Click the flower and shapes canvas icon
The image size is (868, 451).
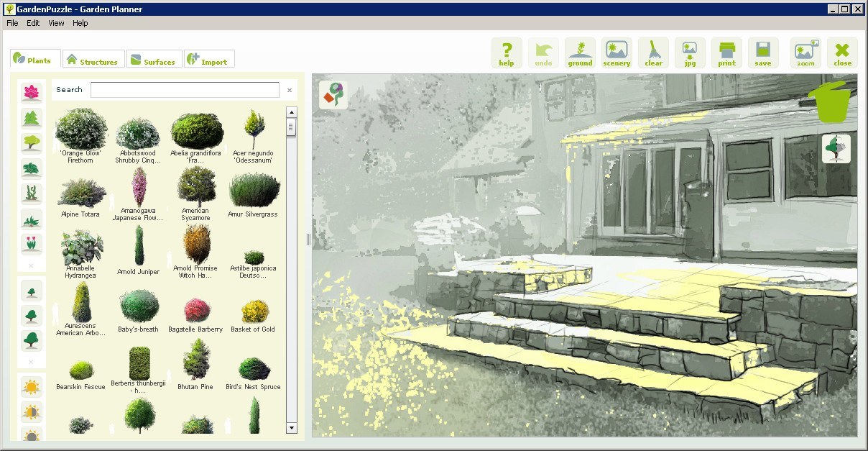333,94
